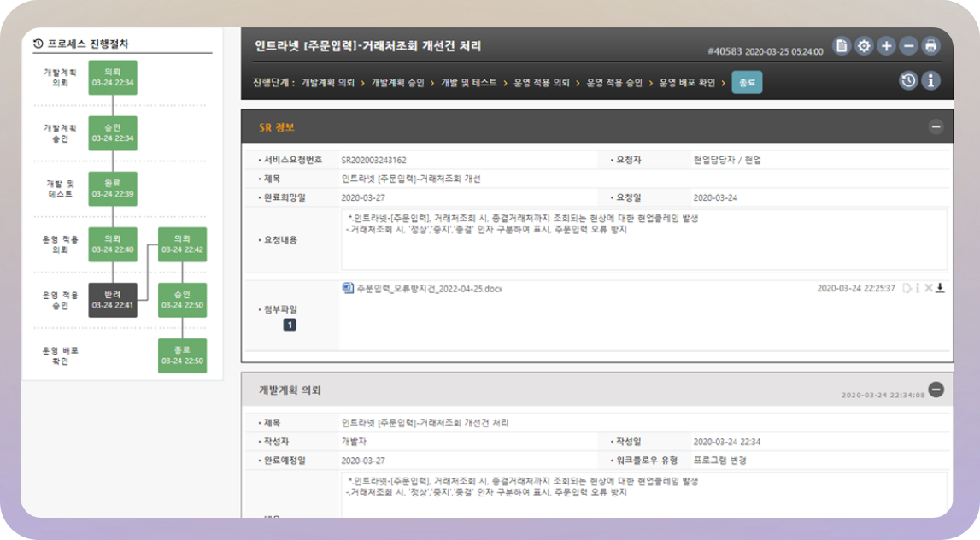Click the clock icon beside 프로세스 진행절차

click(38, 43)
